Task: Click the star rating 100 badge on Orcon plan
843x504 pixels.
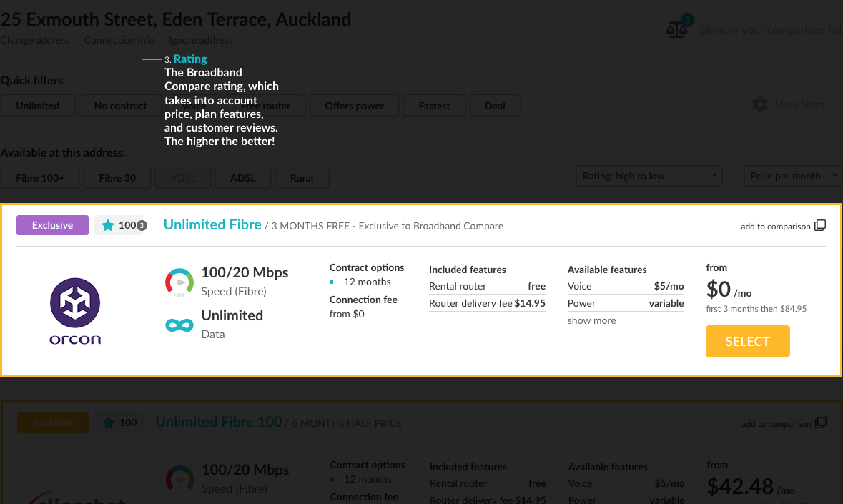Action: [120, 225]
